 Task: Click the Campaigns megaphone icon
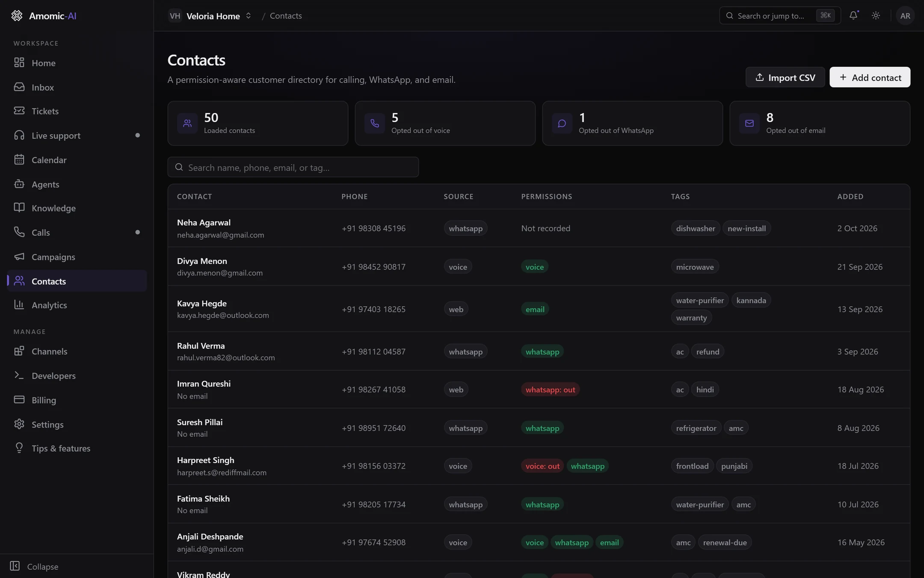coord(19,256)
